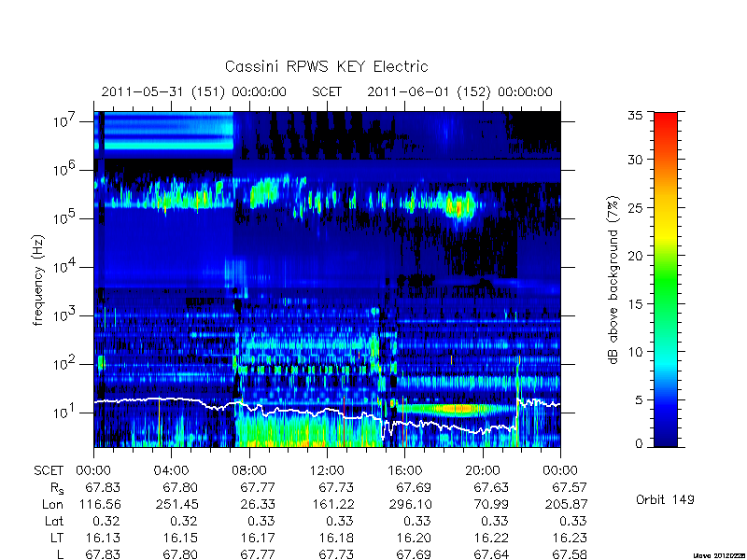Select L value 67.58
The image size is (747, 560).
point(569,554)
